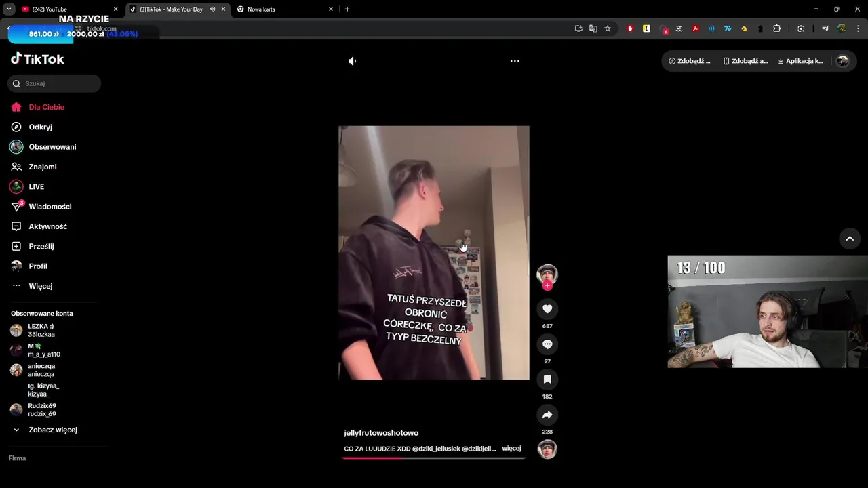Click the translate page icon
This screenshot has width=868, height=488.
tap(593, 28)
